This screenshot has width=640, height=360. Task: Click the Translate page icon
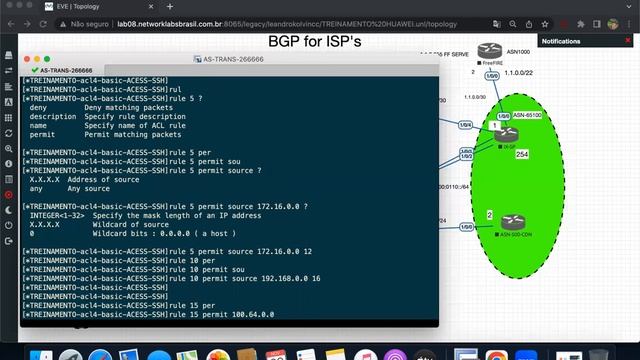pos(497,24)
